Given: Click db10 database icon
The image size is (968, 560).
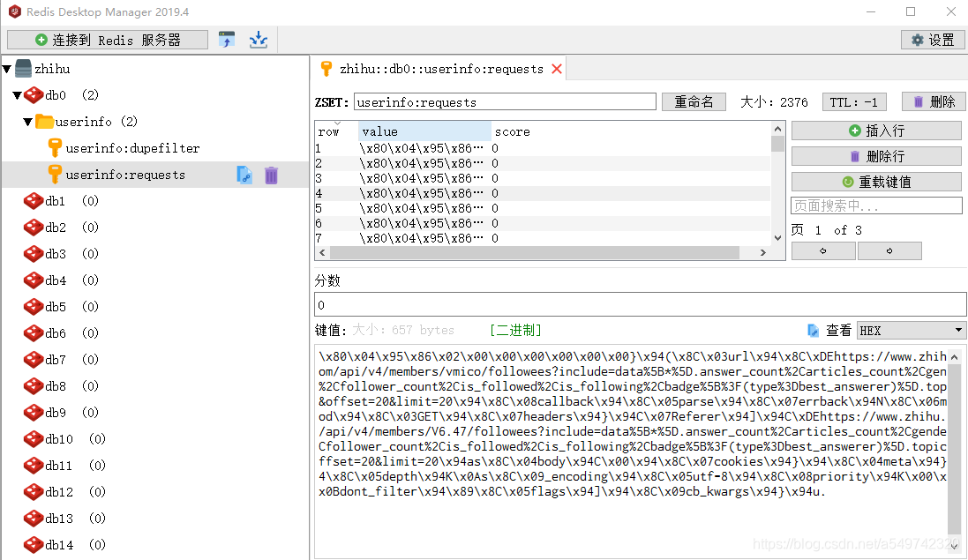Looking at the screenshot, I should coord(34,439).
